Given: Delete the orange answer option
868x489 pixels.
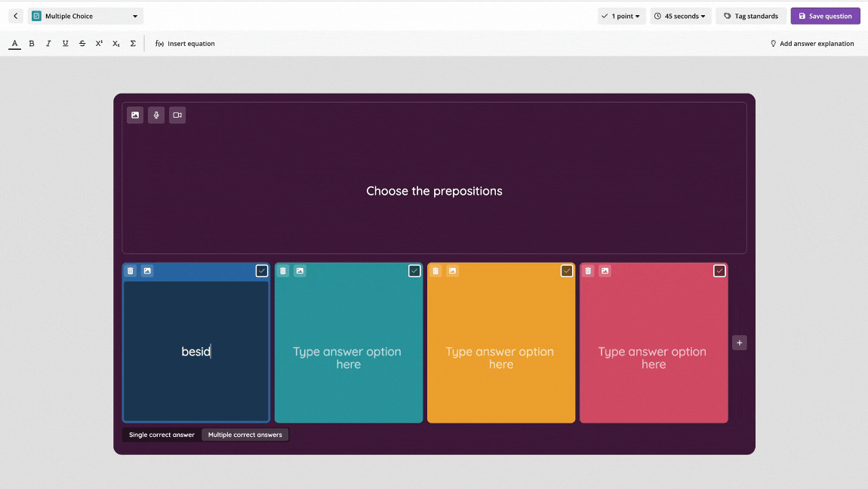Looking at the screenshot, I should (436, 271).
